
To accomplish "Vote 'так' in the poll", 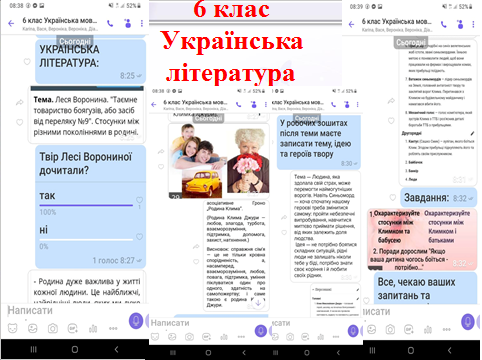I will coord(47,196).
